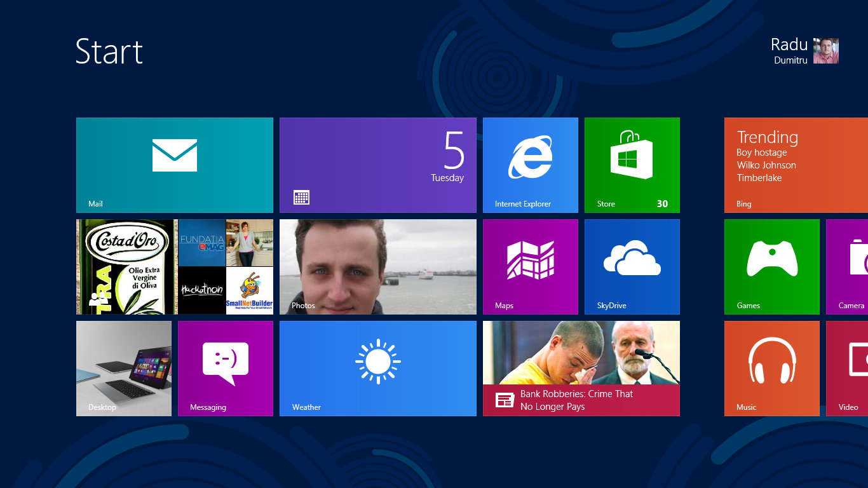Image resolution: width=868 pixels, height=488 pixels.
Task: Open the Games controller tile
Action: click(x=772, y=267)
